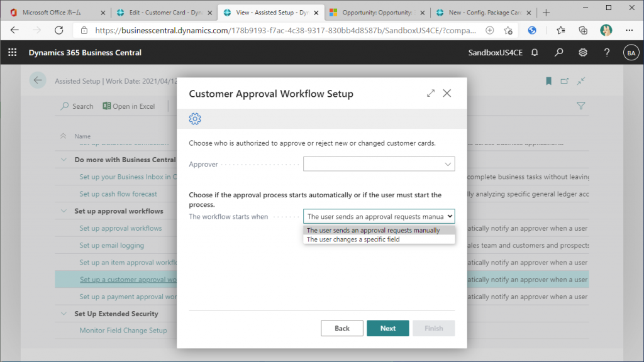
Task: Open the browser favorites list
Action: click(x=560, y=30)
